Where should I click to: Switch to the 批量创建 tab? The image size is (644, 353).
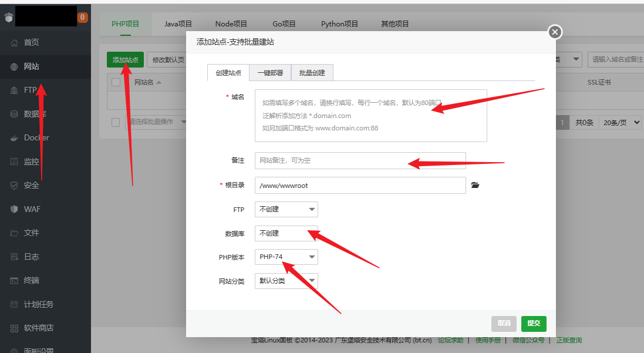pos(312,73)
